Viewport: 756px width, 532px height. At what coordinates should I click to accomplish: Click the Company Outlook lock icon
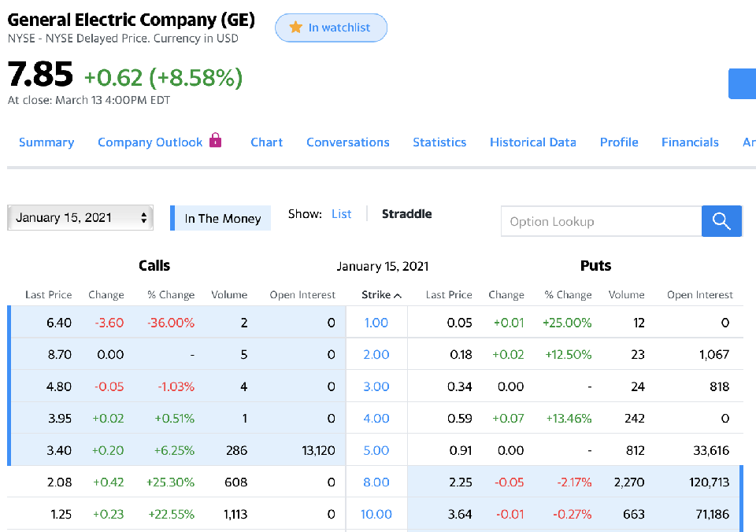tap(215, 141)
